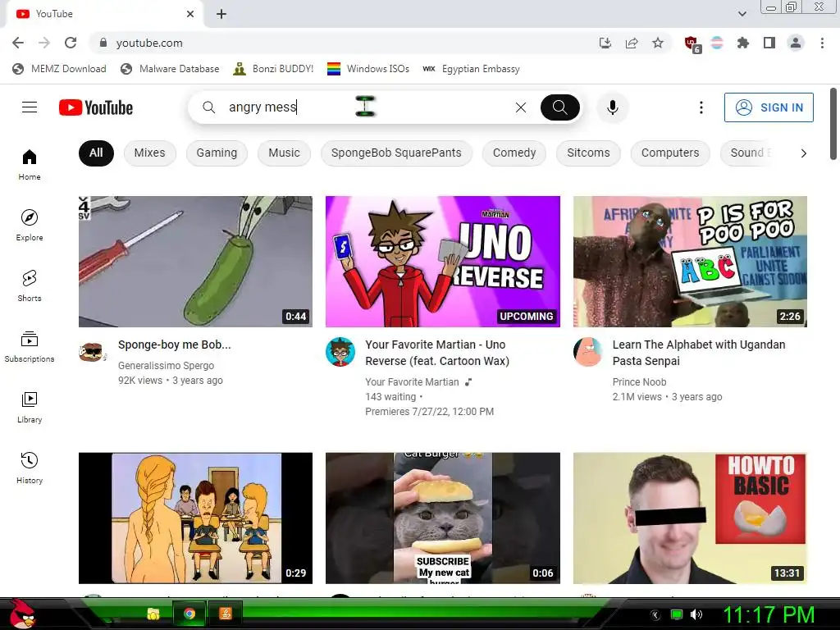Viewport: 840px width, 630px height.
Task: Click inside the YouTube search field
Action: pyautogui.click(x=364, y=107)
